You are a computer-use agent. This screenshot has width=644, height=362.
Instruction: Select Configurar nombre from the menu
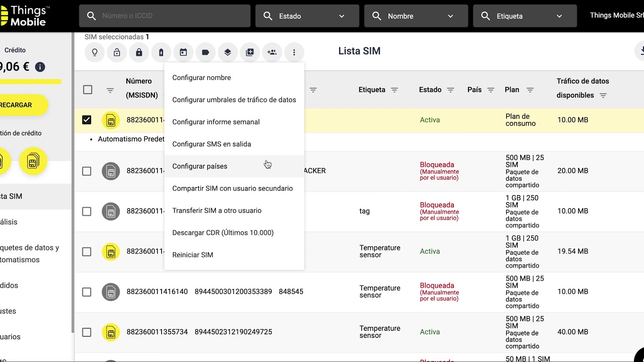[x=234, y=77]
